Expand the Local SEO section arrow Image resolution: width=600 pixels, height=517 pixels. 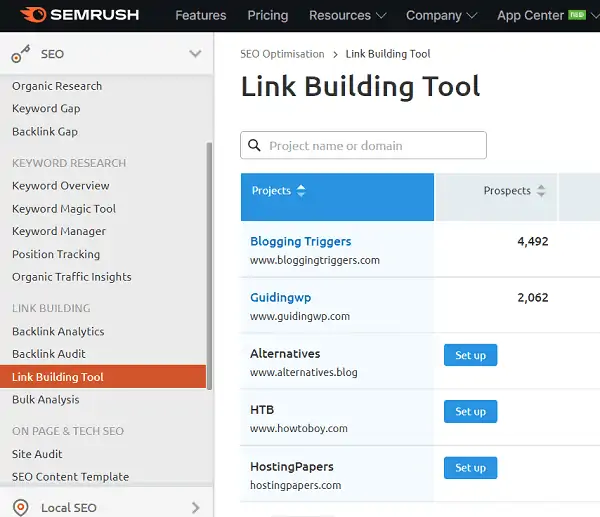pyautogui.click(x=196, y=508)
